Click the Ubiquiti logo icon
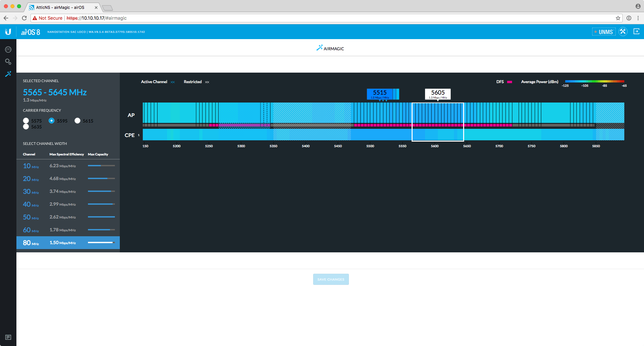Viewport: 644px width, 346px height. coord(8,32)
